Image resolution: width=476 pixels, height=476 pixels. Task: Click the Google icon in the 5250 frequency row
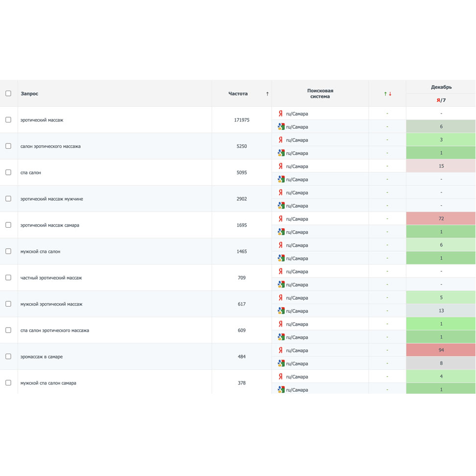[x=281, y=153]
